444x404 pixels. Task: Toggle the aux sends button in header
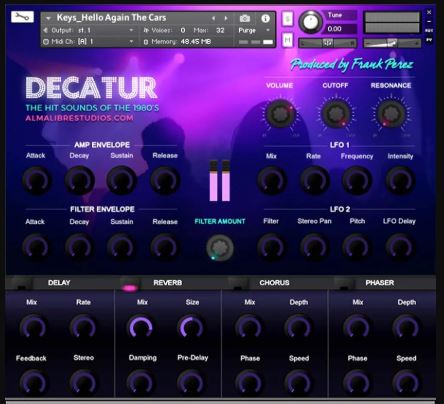tap(429, 31)
